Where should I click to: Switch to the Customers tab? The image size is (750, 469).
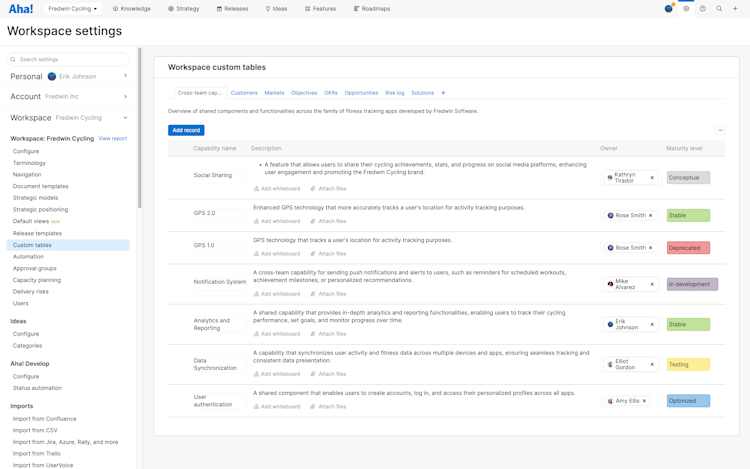[x=244, y=93]
